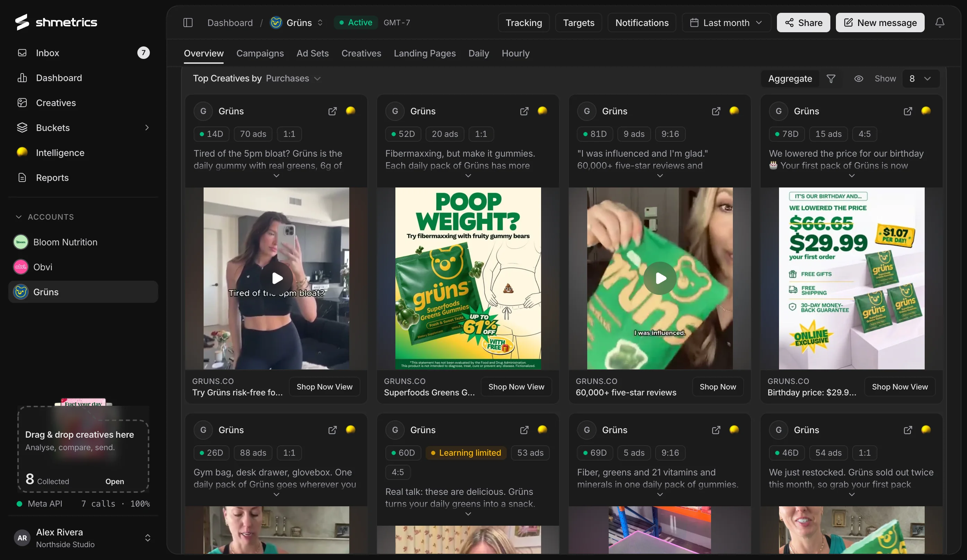Open the notifications bell icon
The height and width of the screenshot is (560, 967).
(939, 23)
